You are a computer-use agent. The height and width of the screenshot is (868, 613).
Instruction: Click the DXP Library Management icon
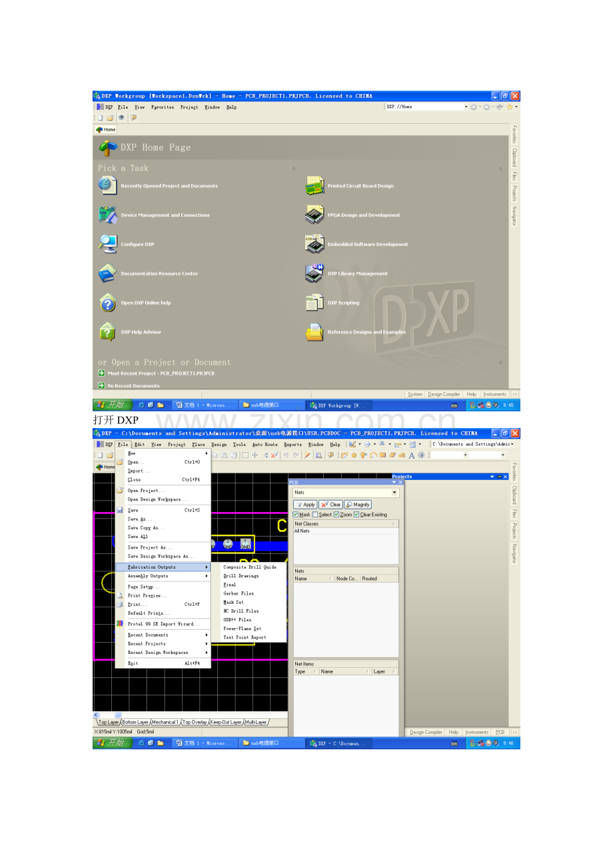tap(314, 273)
